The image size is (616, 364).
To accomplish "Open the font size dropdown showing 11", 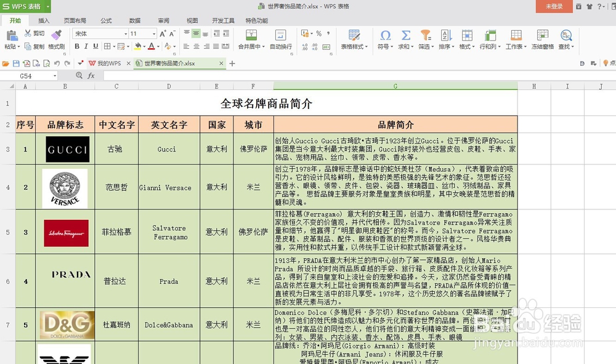I will point(153,34).
